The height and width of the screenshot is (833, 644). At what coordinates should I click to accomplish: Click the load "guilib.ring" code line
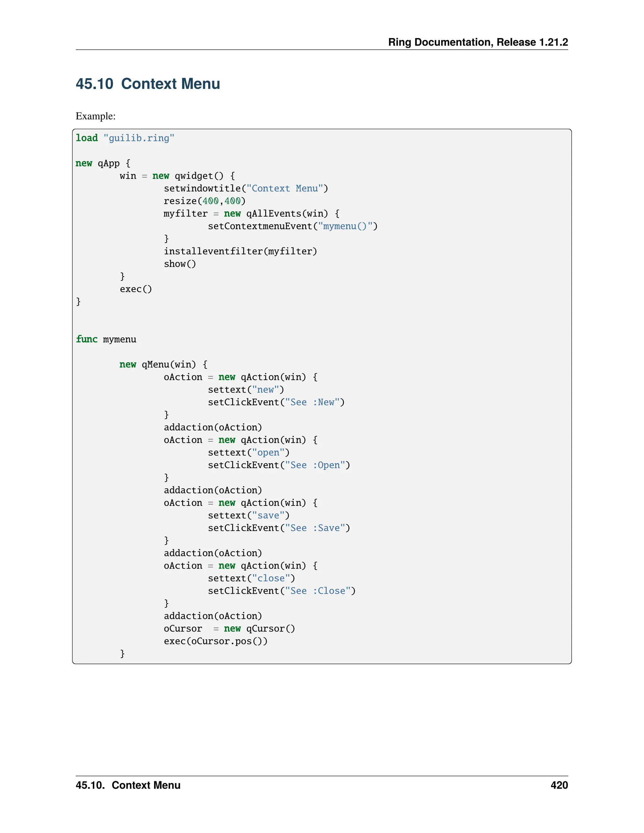click(x=125, y=138)
